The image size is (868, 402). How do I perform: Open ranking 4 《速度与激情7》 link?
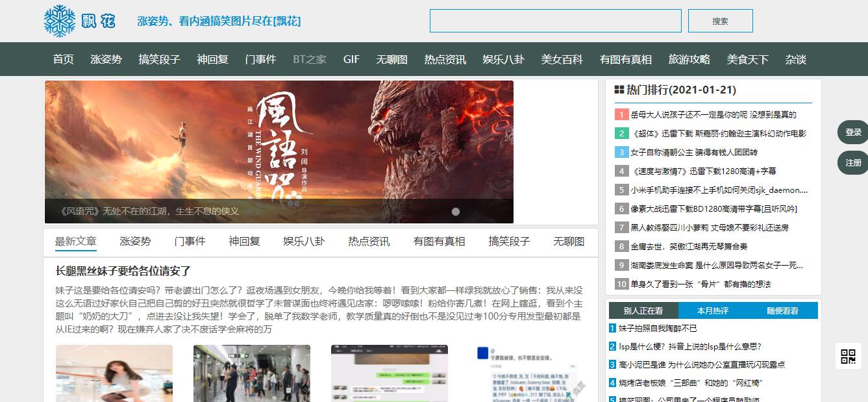[703, 171]
